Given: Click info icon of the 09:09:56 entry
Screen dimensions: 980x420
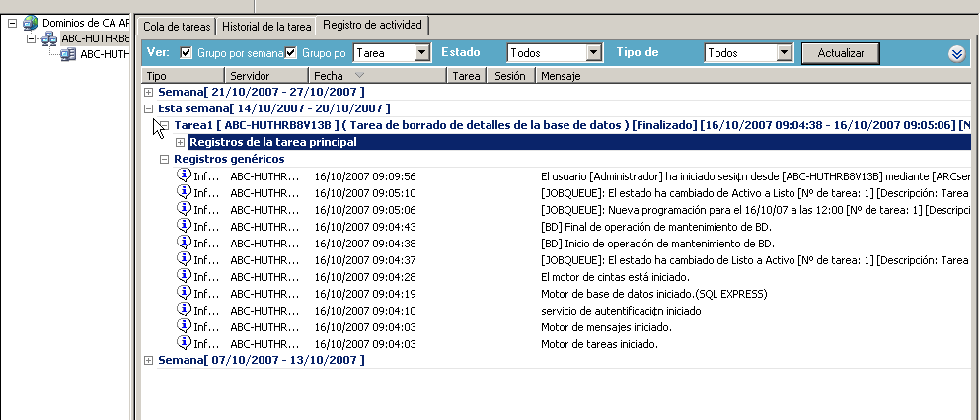Looking at the screenshot, I should 184,175.
